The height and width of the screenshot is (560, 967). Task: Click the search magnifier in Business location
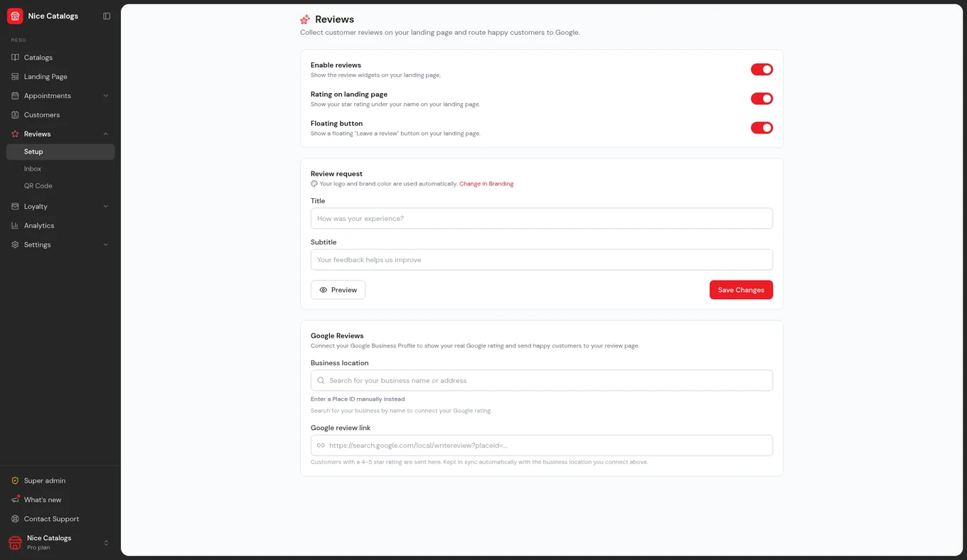click(x=321, y=381)
